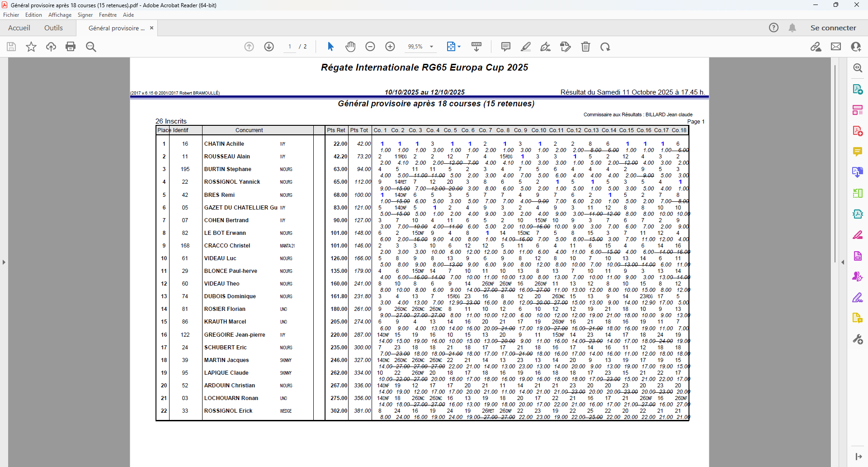Open the notifications bell
The height and width of the screenshot is (467, 868).
pos(792,28)
